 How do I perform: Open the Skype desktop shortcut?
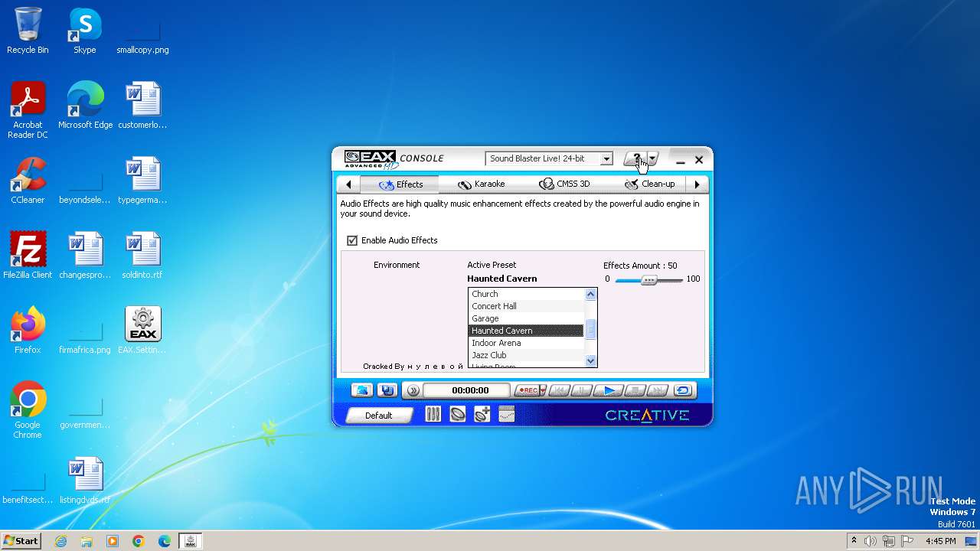(x=85, y=31)
